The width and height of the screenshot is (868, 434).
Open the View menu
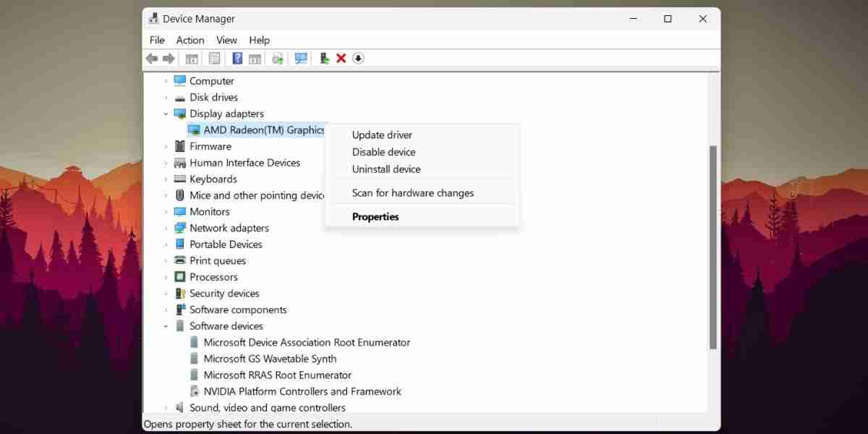pos(226,40)
